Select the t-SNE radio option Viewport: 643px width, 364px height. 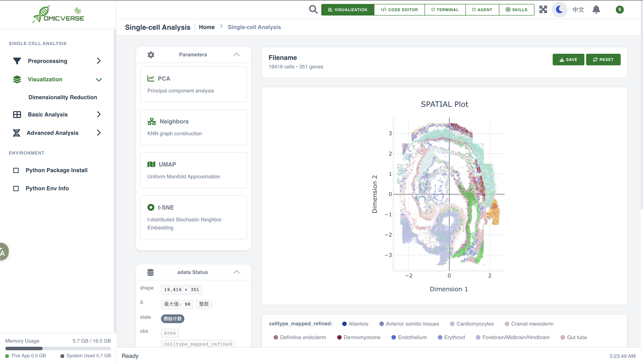[151, 207]
